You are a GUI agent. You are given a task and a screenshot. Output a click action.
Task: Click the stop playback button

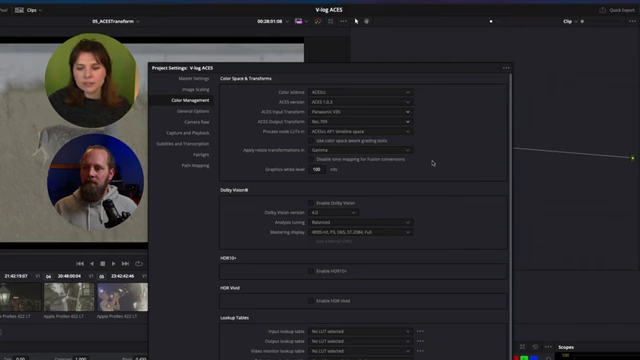(103, 264)
